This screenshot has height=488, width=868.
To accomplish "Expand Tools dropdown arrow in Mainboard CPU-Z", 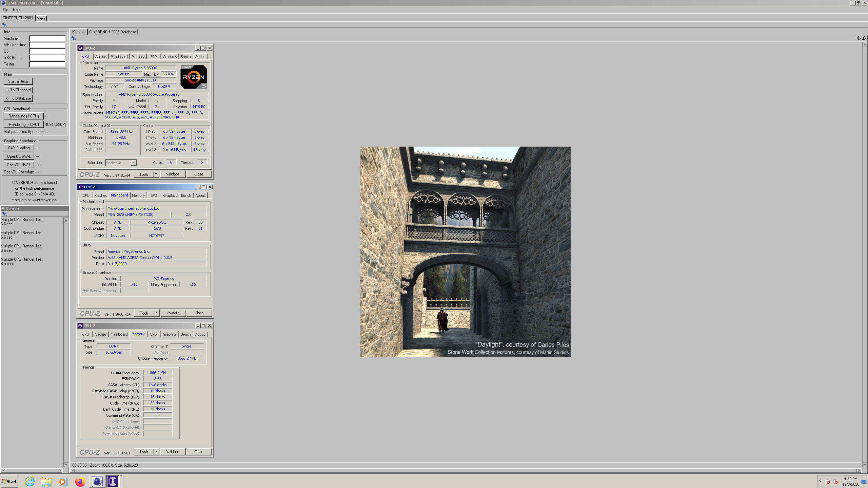I will coord(156,313).
